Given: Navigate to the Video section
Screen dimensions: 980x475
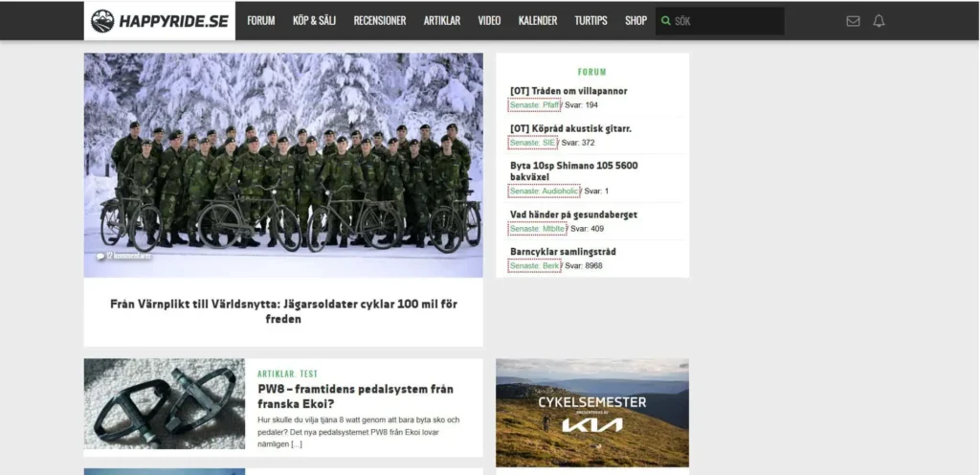Looking at the screenshot, I should (x=489, y=21).
